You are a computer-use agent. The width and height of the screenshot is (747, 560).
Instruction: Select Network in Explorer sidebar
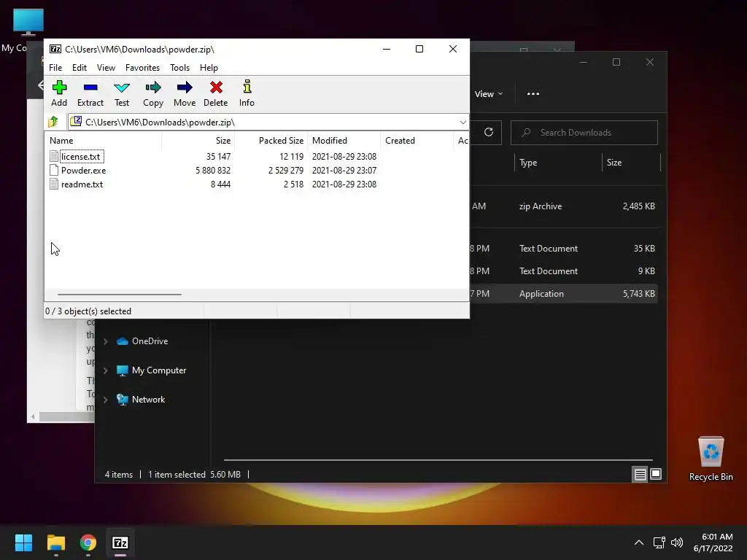(x=148, y=400)
